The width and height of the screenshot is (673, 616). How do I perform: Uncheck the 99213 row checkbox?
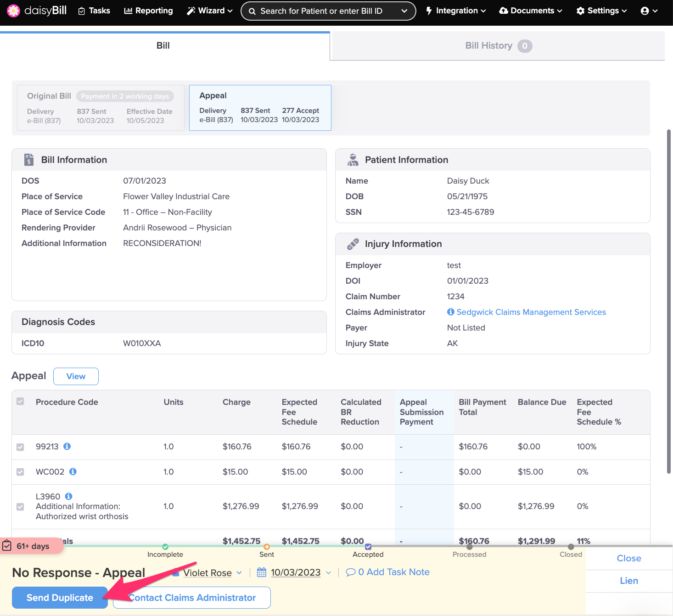coord(20,447)
